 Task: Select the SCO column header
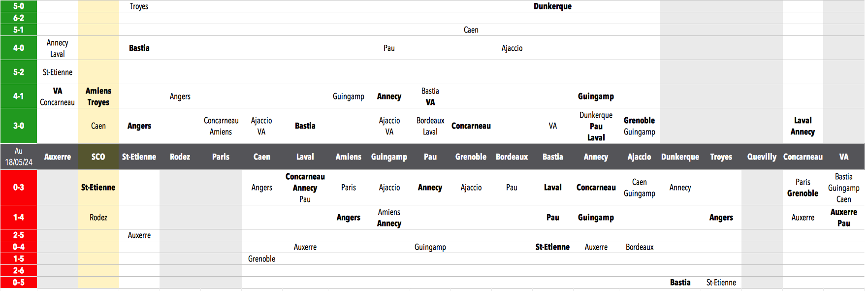tap(98, 157)
